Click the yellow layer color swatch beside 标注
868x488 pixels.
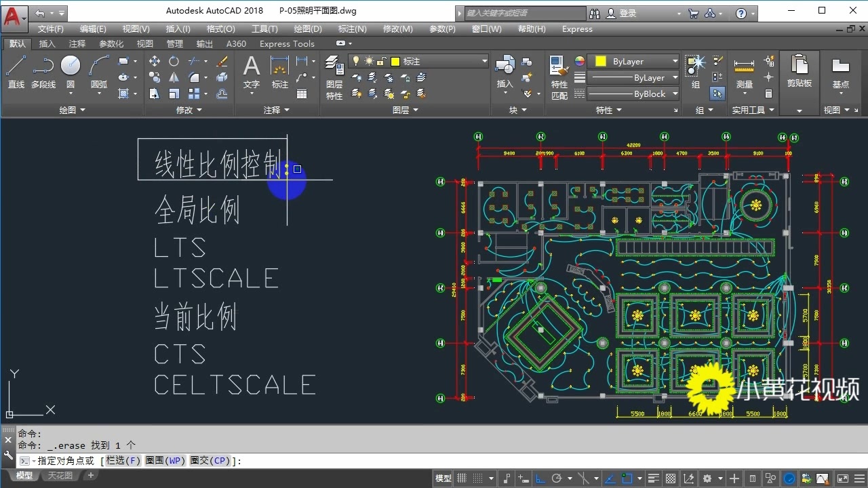point(395,61)
